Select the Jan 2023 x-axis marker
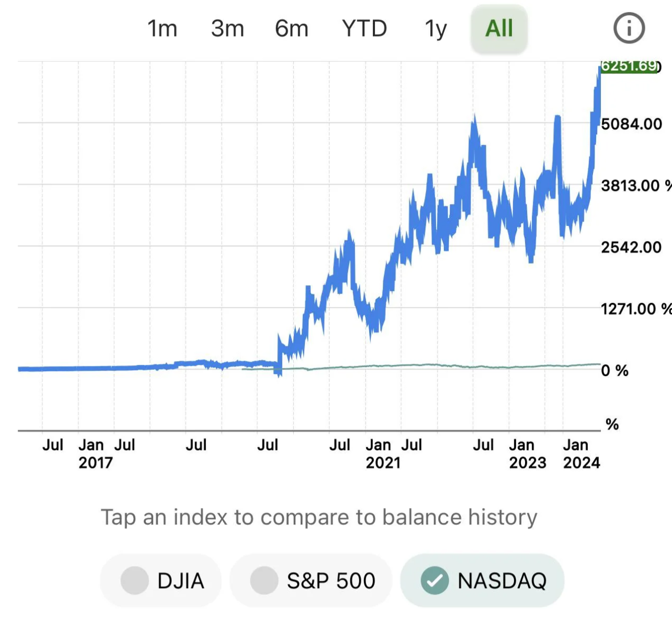672x621 pixels. pyautogui.click(x=526, y=454)
